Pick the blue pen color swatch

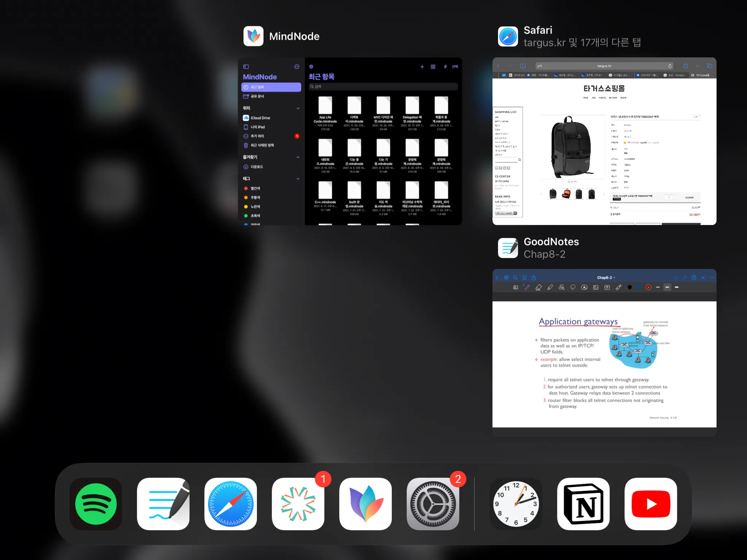pos(639,287)
